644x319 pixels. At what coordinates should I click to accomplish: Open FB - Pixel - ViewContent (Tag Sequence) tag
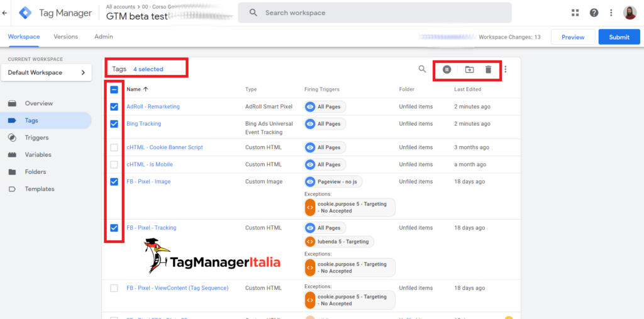[177, 288]
